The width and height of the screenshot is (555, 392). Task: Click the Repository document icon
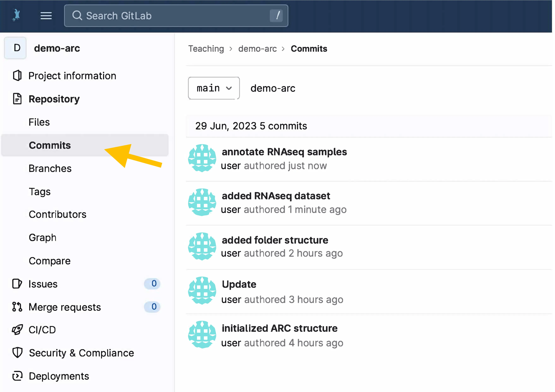[17, 99]
